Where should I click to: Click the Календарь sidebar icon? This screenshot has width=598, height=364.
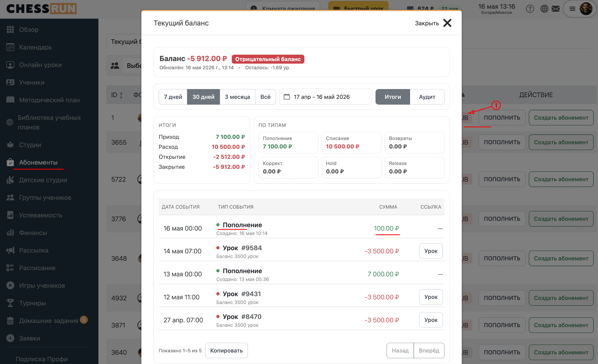[x=10, y=47]
